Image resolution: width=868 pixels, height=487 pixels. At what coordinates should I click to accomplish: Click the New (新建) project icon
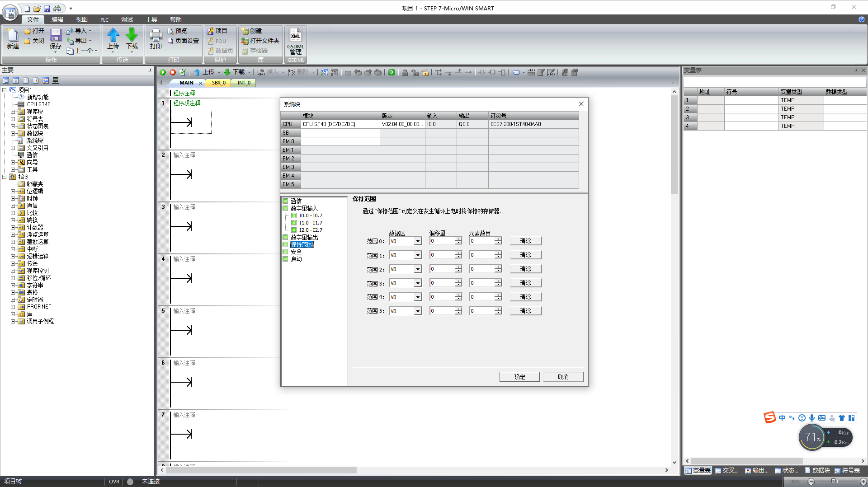[13, 38]
